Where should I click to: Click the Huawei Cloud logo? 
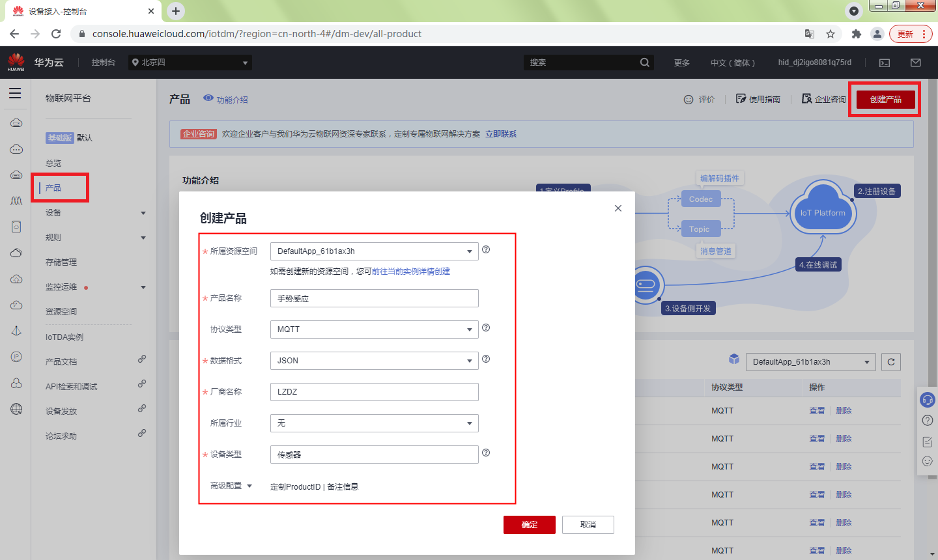coord(16,63)
